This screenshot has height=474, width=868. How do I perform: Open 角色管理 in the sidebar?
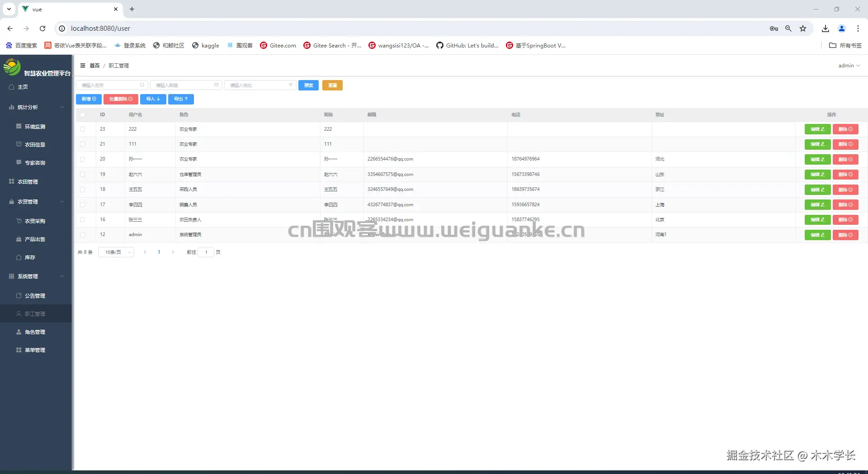click(x=36, y=332)
